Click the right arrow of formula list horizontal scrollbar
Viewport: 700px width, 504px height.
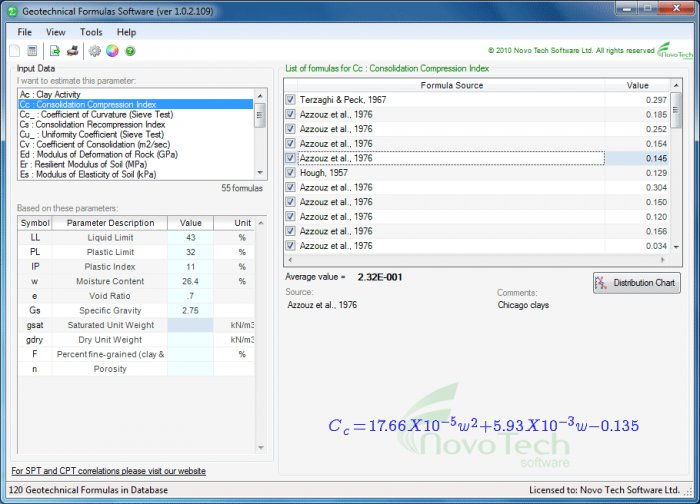(x=662, y=259)
